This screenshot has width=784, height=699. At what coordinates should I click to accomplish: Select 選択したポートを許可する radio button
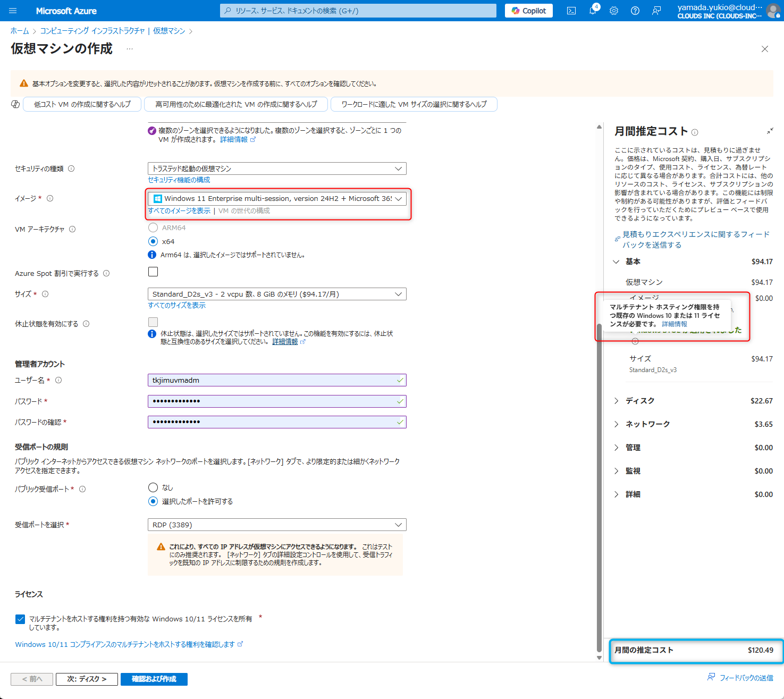point(153,501)
